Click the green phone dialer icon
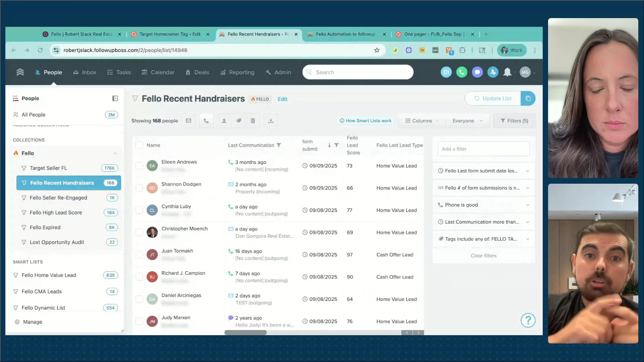Viewport: 644px width, 362px height. click(462, 72)
